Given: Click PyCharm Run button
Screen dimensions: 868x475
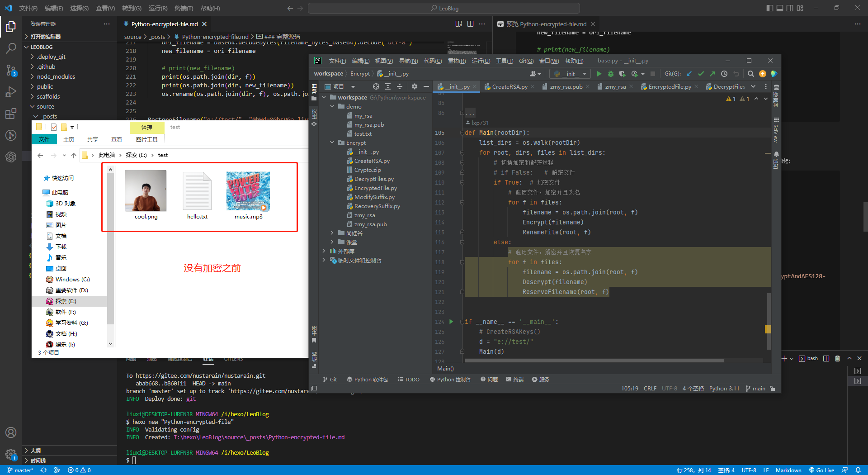Looking at the screenshot, I should click(599, 74).
